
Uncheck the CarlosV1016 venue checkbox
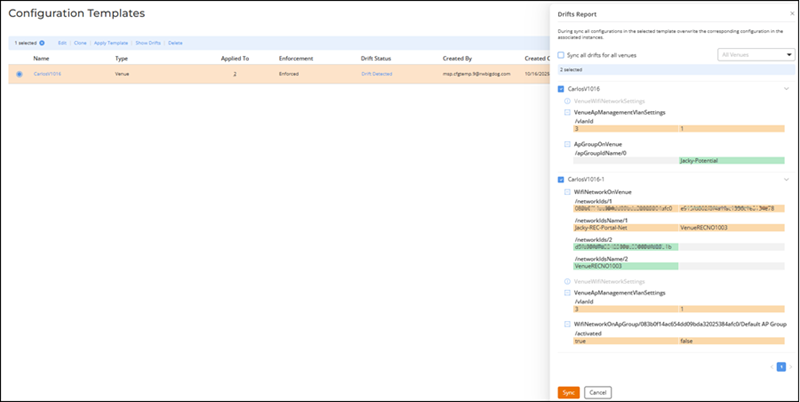pos(561,89)
